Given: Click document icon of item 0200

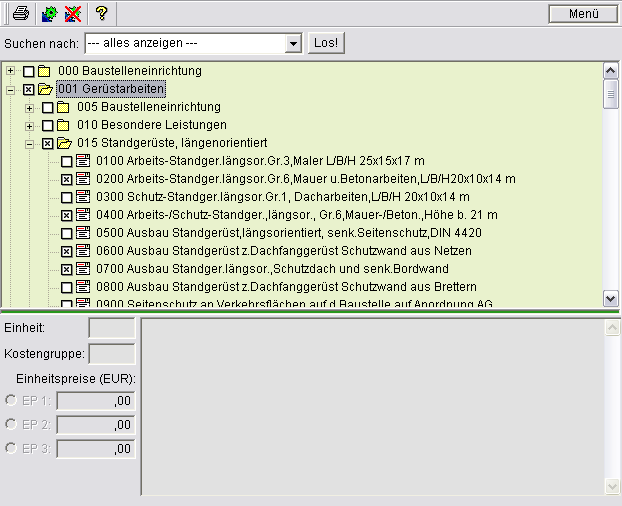Looking at the screenshot, I should [83, 179].
